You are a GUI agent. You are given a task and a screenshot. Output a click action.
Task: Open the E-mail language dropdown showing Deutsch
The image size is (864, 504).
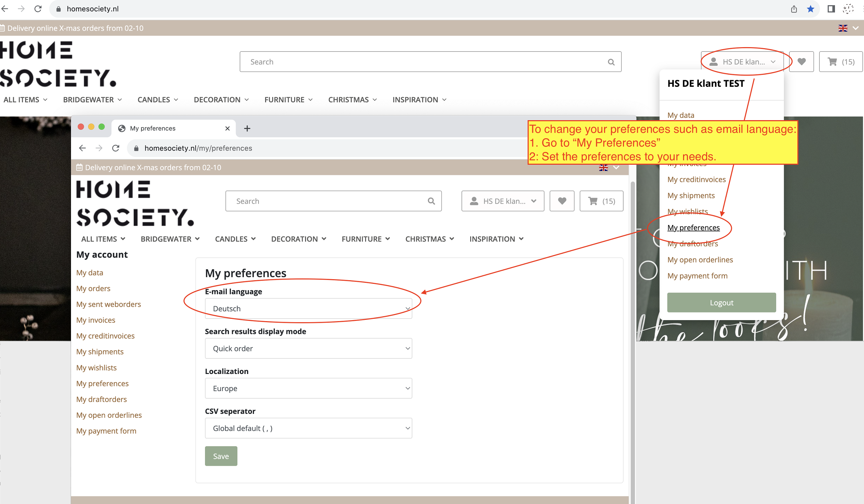pos(308,309)
